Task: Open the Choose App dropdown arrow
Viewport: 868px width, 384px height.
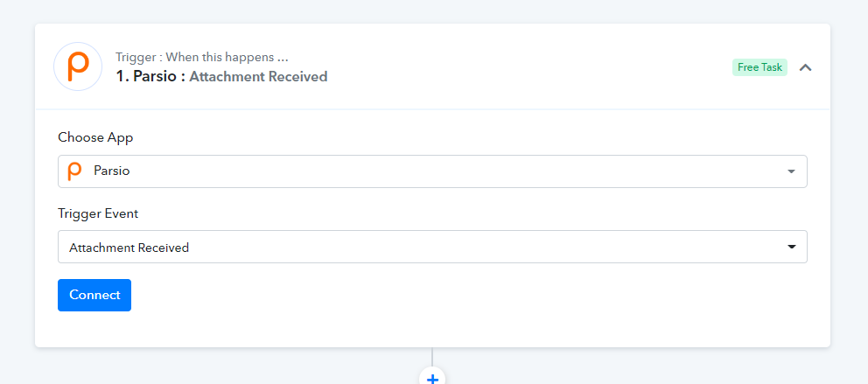Action: (x=791, y=171)
